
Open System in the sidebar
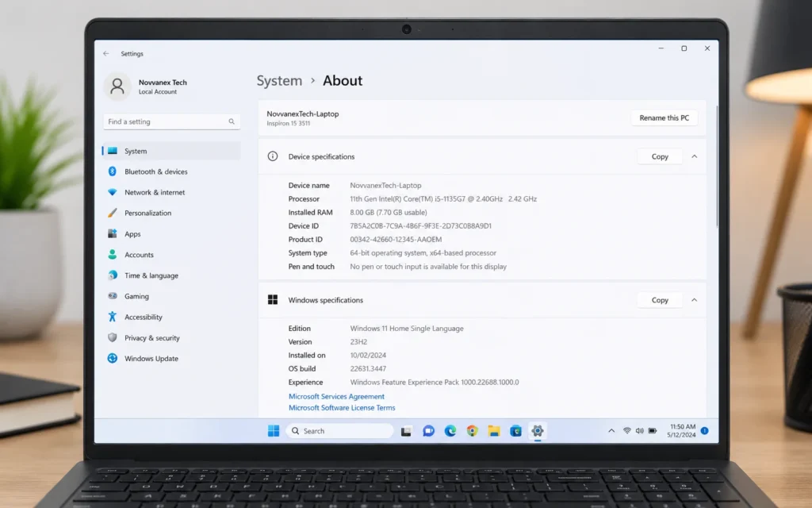(171, 151)
